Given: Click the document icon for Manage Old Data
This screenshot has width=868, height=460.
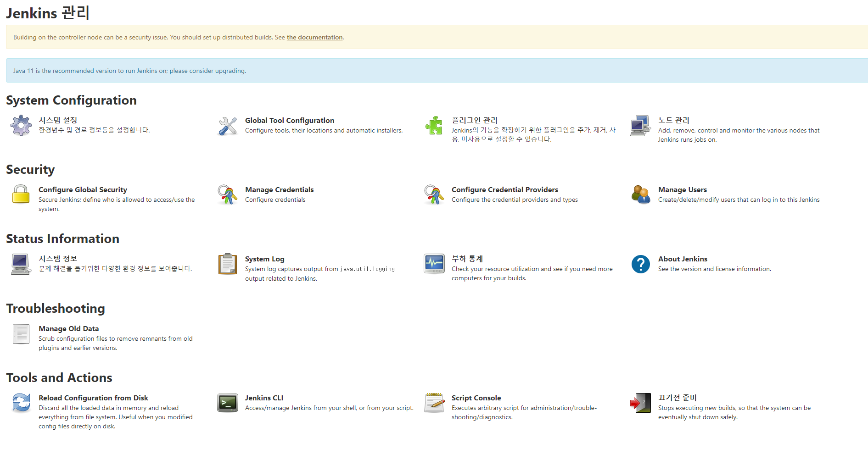Looking at the screenshot, I should click(x=21, y=334).
